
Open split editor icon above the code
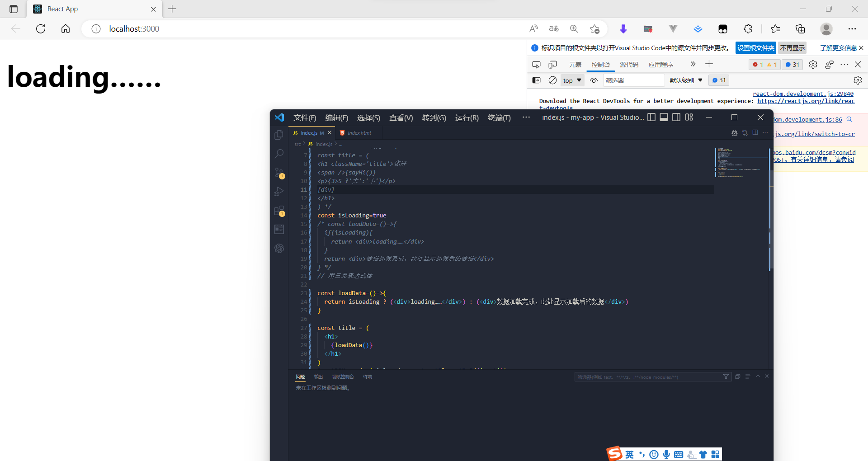point(755,132)
